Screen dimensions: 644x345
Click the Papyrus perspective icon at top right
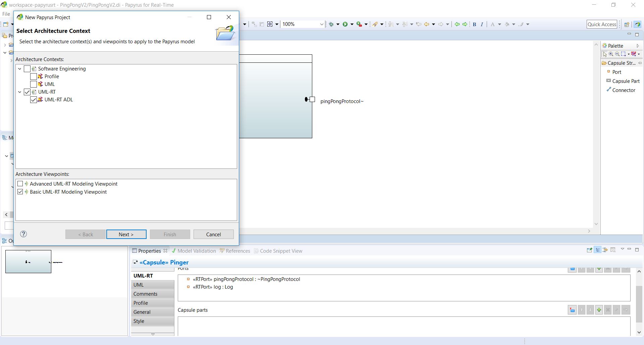click(638, 24)
